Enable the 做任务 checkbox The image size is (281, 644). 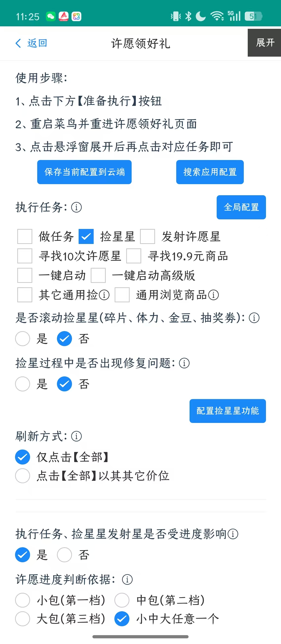click(25, 237)
